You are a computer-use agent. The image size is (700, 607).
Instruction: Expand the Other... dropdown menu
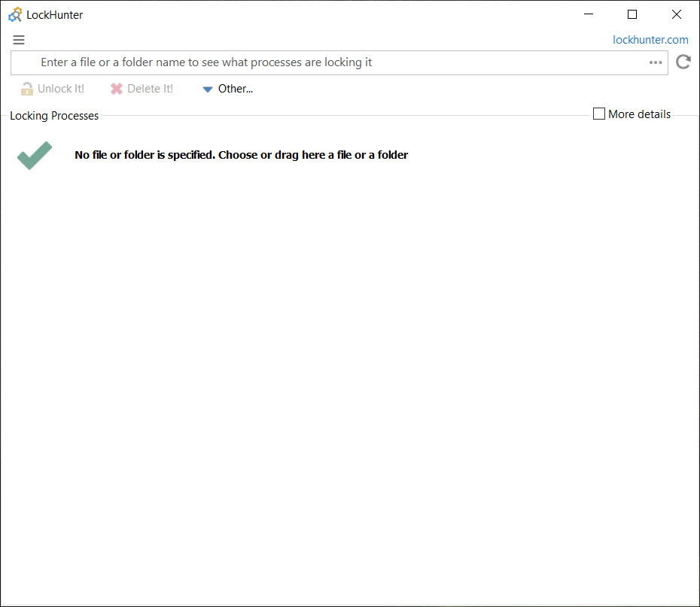coord(227,89)
